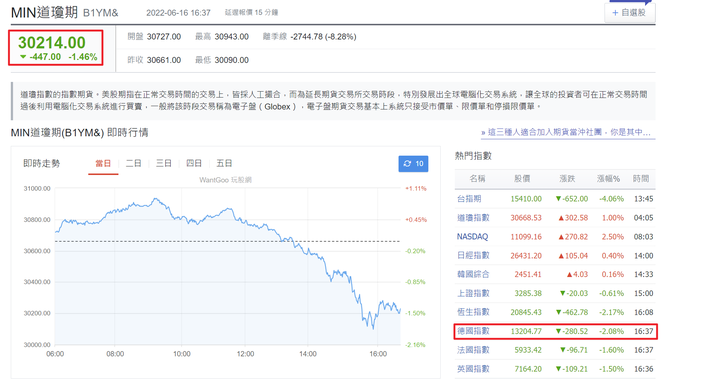Open the 德國指數 index link
Image resolution: width=720 pixels, height=385 pixels.
pos(473,331)
